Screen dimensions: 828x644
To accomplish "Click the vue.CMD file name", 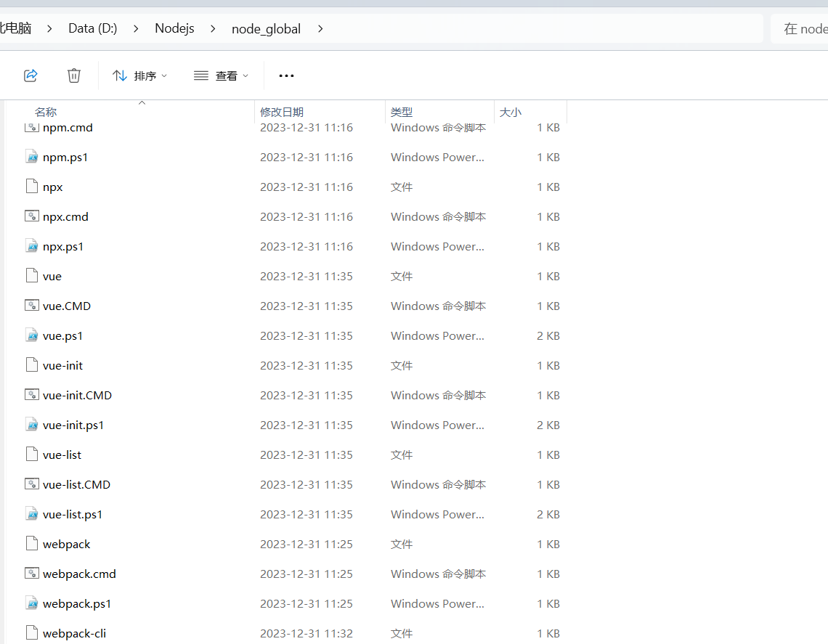I will 67,306.
